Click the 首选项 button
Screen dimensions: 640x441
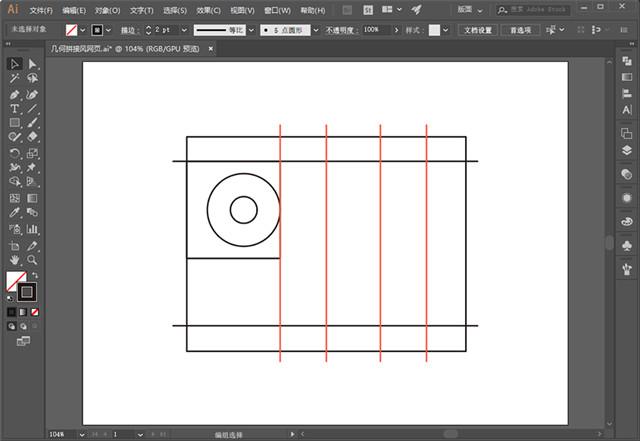[520, 31]
